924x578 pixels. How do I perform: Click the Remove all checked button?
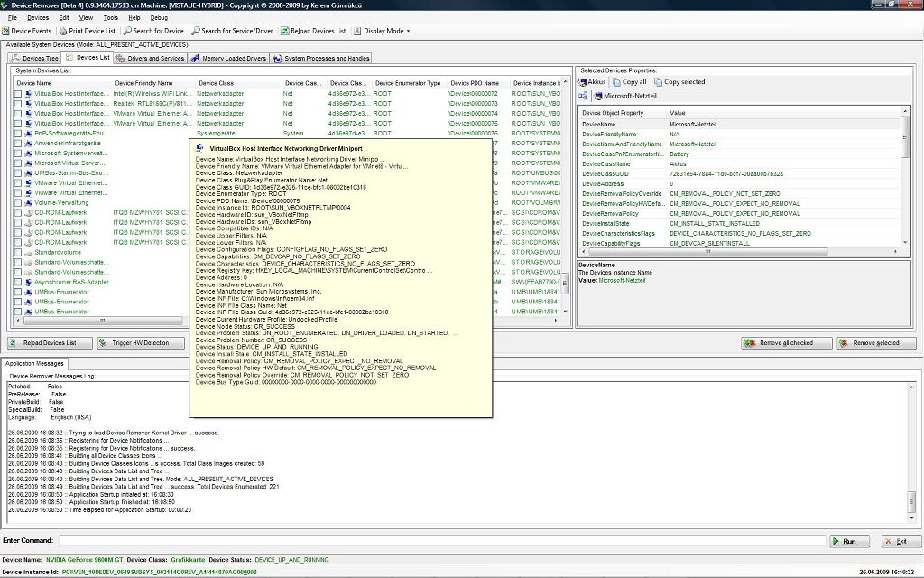coord(786,342)
